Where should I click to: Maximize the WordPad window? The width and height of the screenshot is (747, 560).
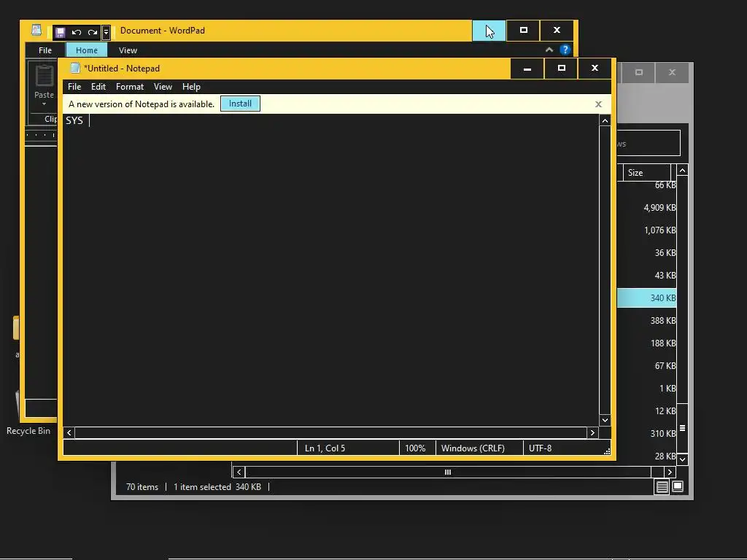pos(523,31)
